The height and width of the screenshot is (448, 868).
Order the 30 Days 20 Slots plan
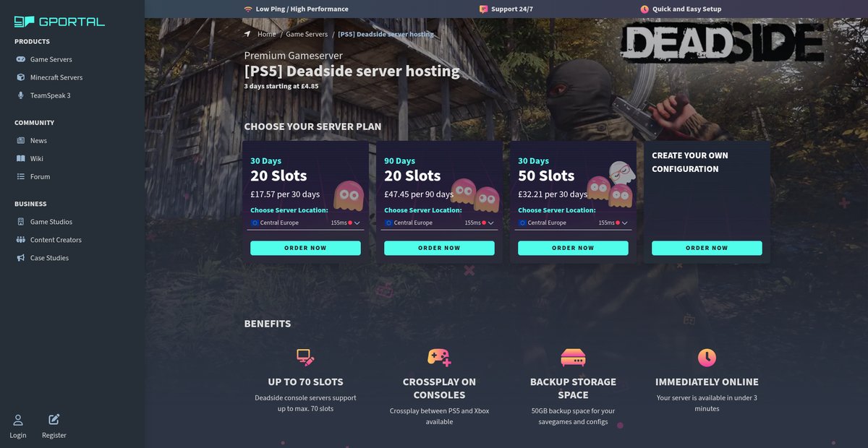(x=305, y=248)
